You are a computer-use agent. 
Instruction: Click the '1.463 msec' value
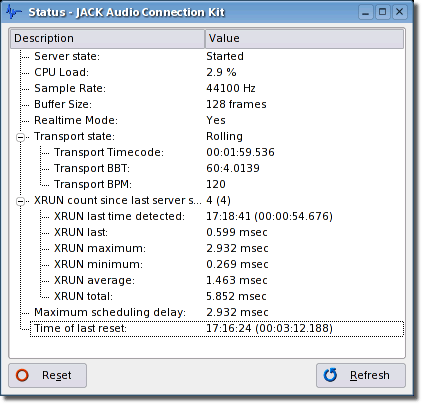point(237,280)
